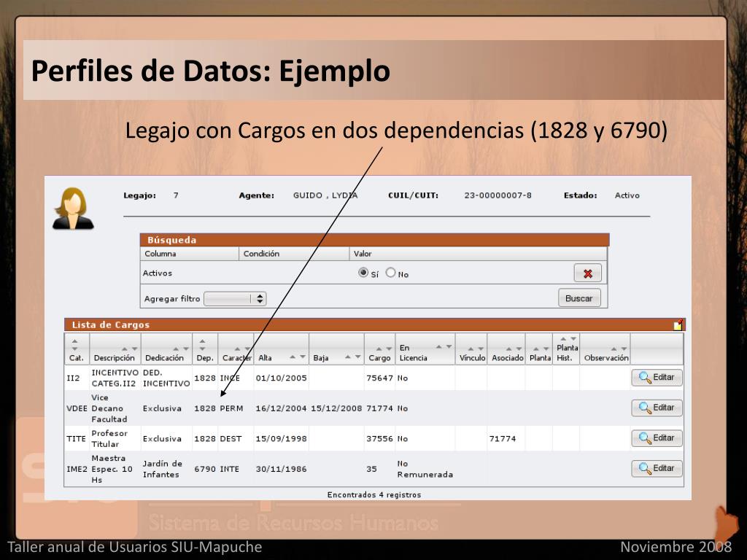Edit the Vice Decano Facultad row

(x=657, y=408)
